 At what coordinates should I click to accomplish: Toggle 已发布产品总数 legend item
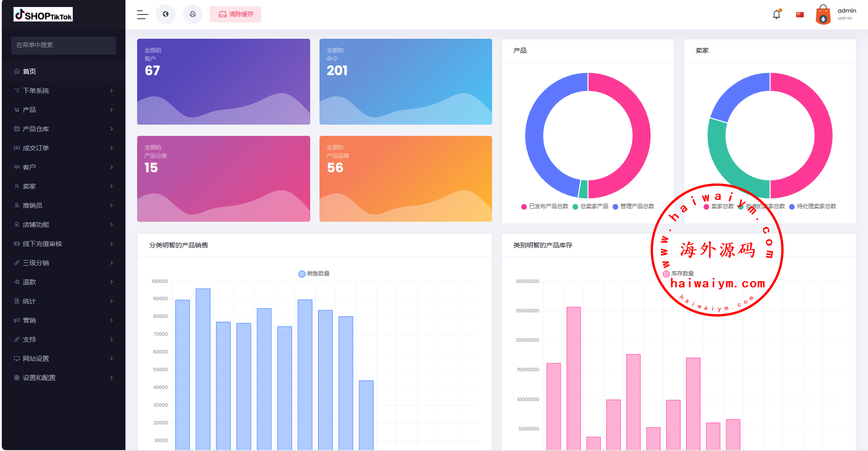pos(545,206)
